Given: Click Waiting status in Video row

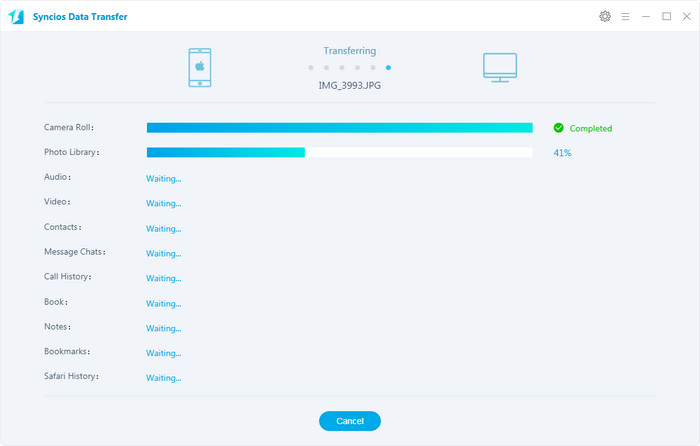Looking at the screenshot, I should tap(163, 203).
